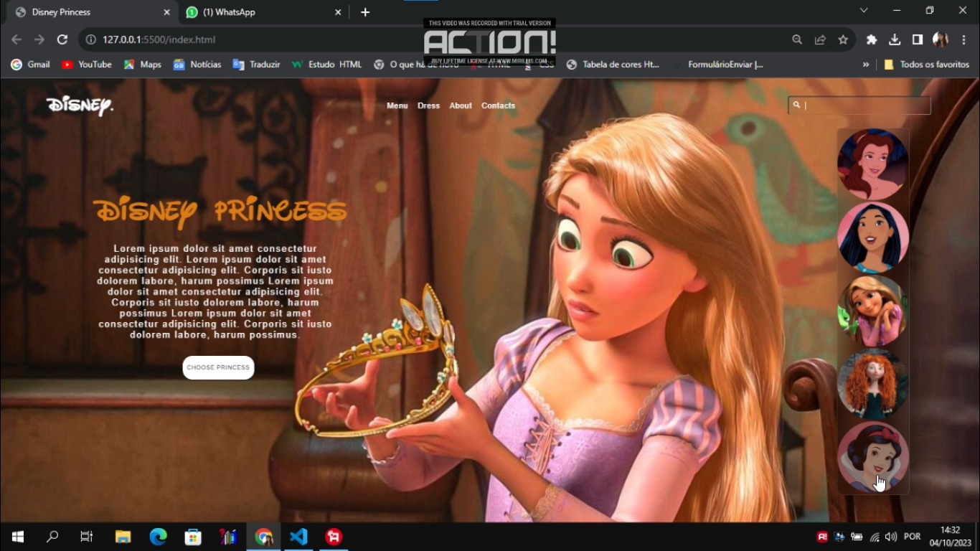Select Belle's thumbnail in the princess sidebar

(872, 163)
